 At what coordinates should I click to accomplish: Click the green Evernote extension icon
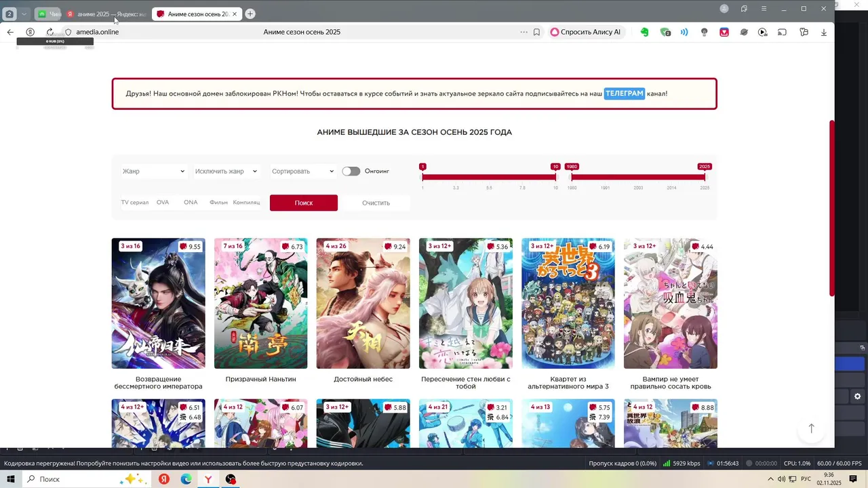click(x=644, y=32)
